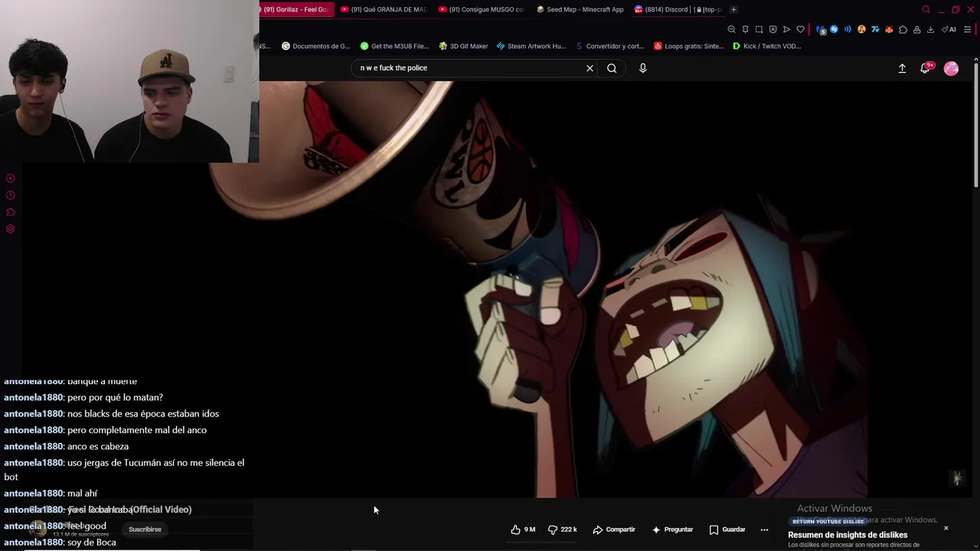Open the three-dot more actions menu
The width and height of the screenshot is (980, 551).
764,530
